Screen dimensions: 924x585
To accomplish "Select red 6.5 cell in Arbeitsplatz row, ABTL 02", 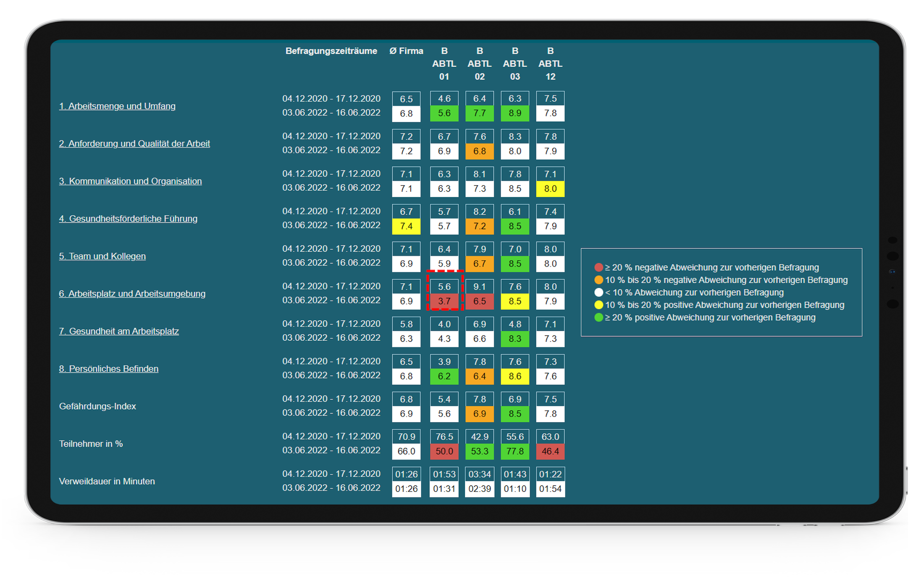I will pyautogui.click(x=480, y=301).
